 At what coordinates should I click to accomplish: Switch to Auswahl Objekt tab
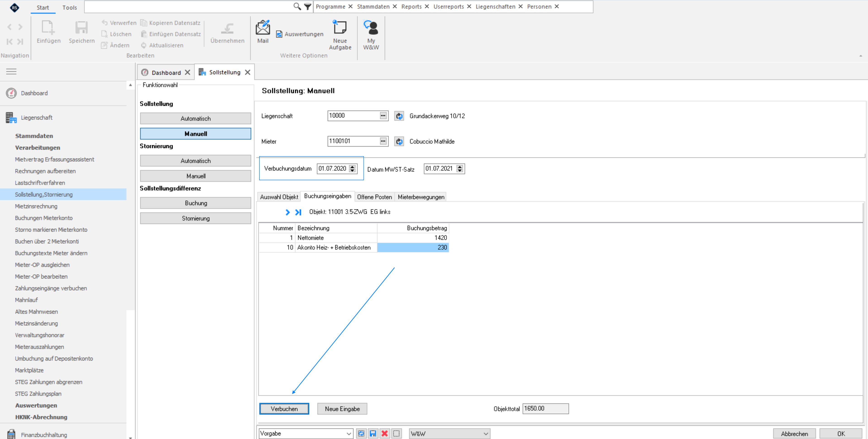279,197
